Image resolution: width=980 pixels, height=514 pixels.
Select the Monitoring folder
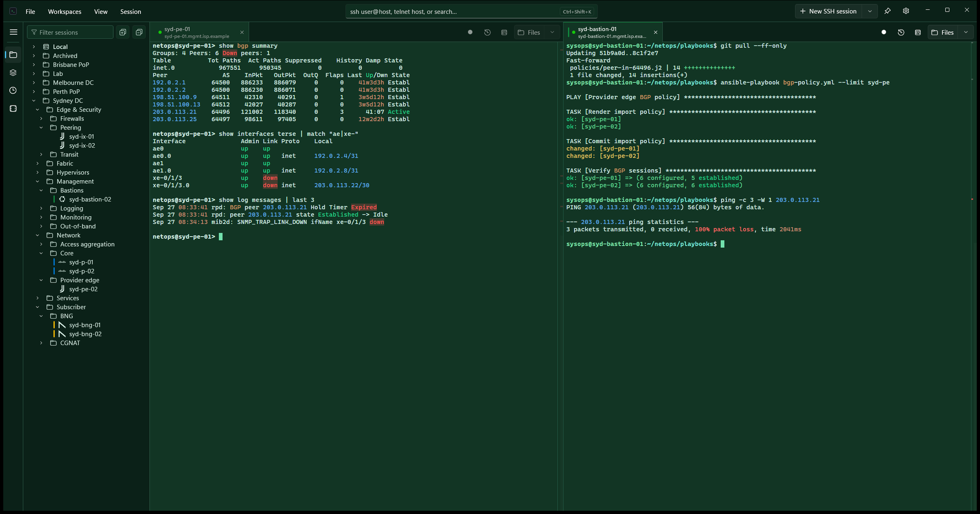(x=76, y=217)
